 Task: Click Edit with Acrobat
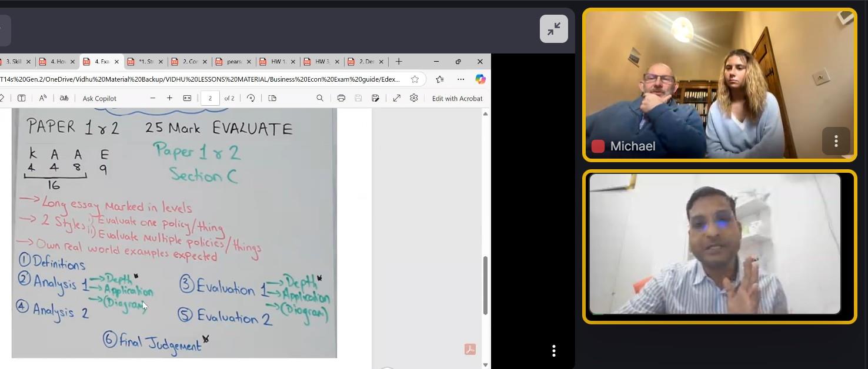[x=457, y=98]
